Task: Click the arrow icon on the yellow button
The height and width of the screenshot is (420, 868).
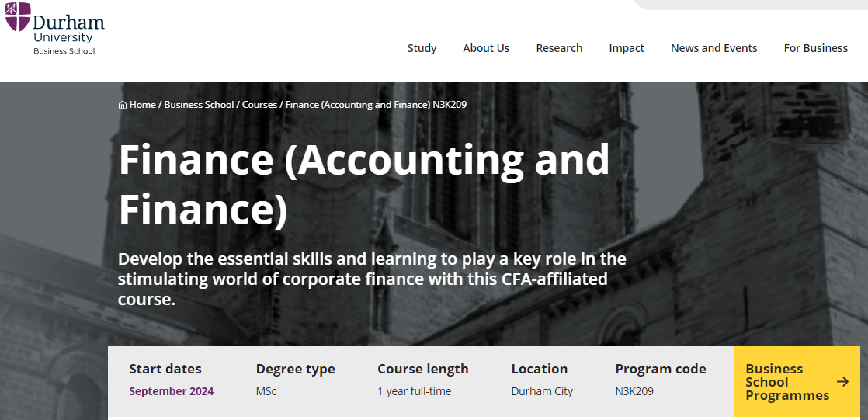Action: 842,381
